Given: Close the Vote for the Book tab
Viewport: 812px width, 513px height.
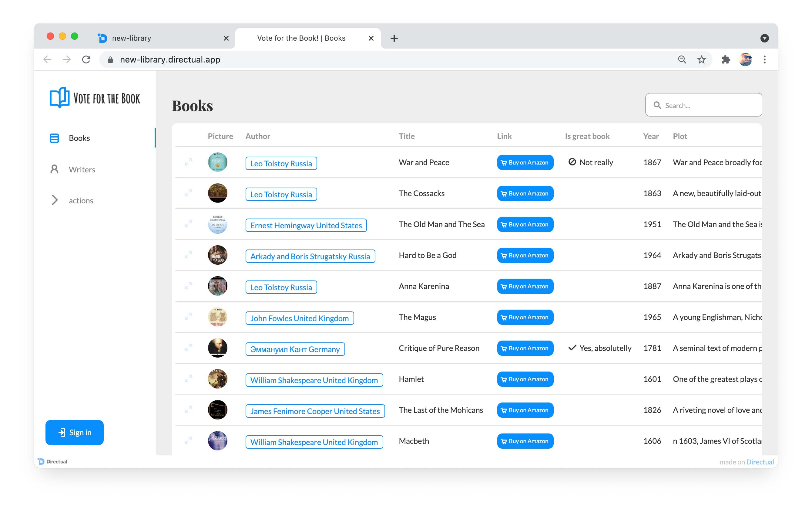Looking at the screenshot, I should tap(371, 38).
